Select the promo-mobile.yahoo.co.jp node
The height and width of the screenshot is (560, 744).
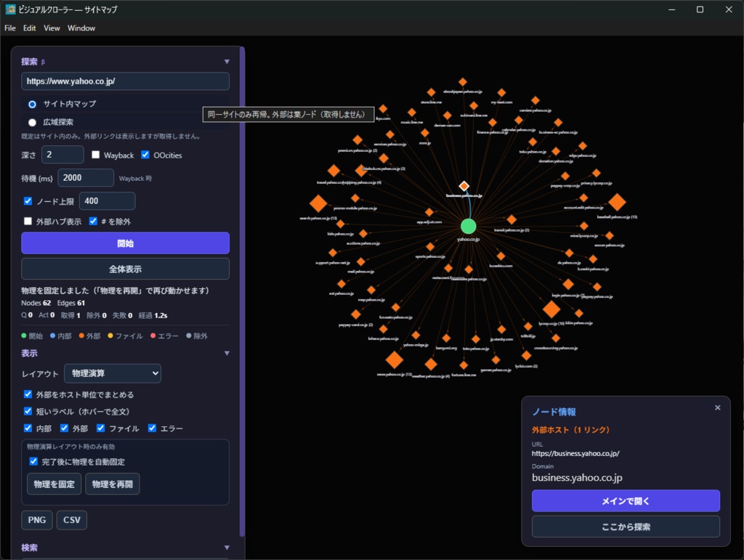click(355, 198)
